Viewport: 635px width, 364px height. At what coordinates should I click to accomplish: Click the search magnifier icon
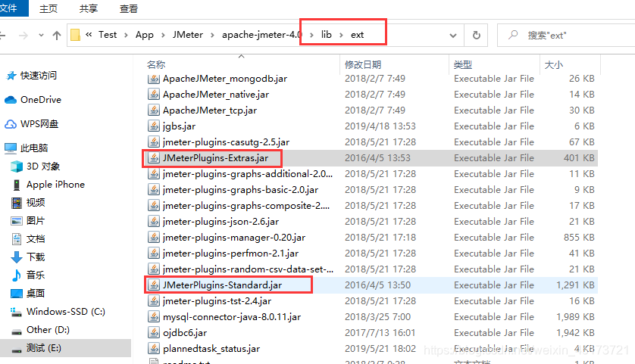pos(513,35)
